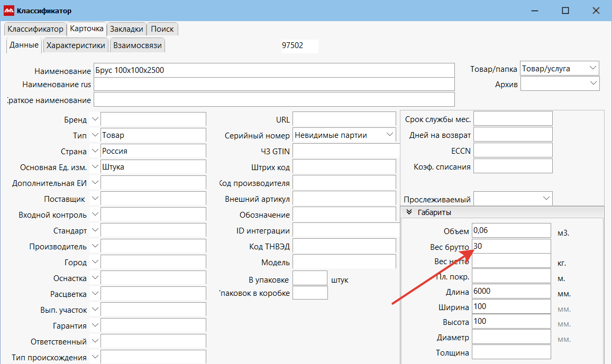Expand the Бренд dropdown arrow
This screenshot has width=612, height=364.
pos(95,119)
